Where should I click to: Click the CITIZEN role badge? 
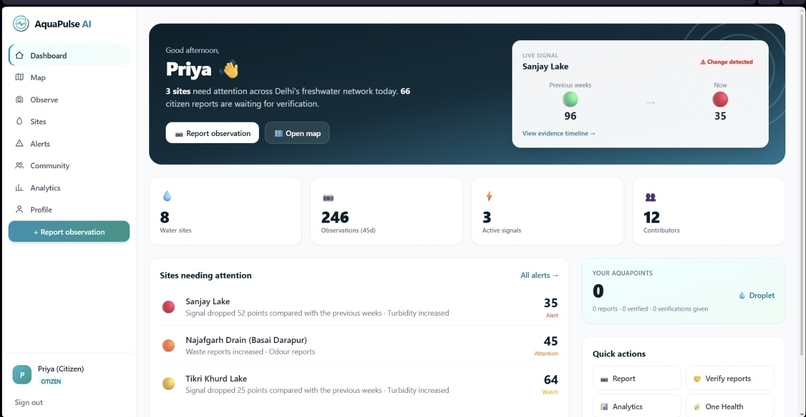click(51, 382)
